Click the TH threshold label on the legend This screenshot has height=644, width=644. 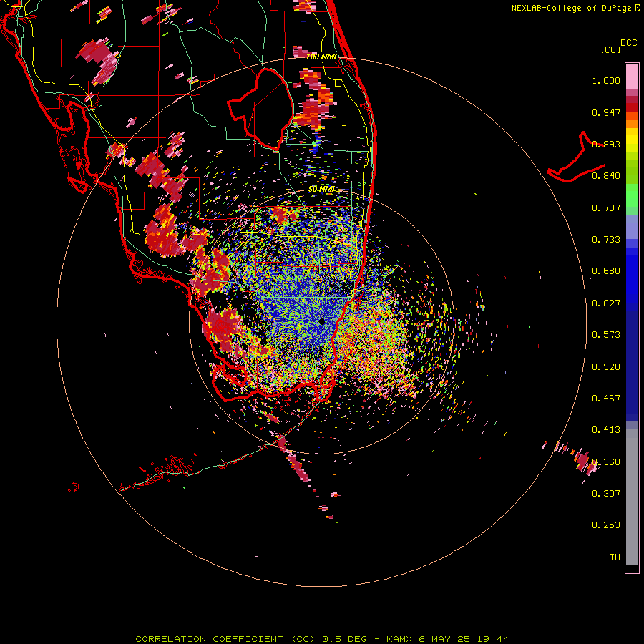(x=615, y=557)
